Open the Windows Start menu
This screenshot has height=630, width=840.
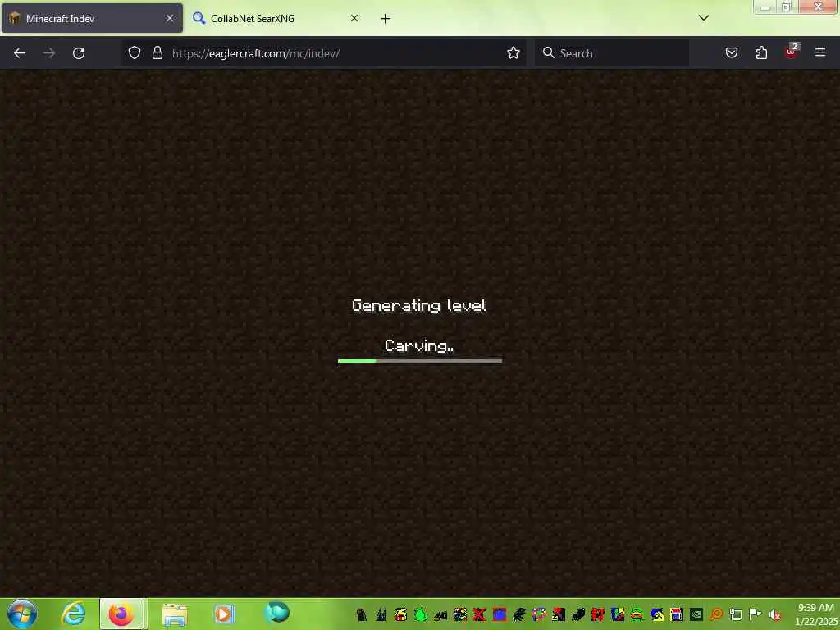pyautogui.click(x=22, y=614)
